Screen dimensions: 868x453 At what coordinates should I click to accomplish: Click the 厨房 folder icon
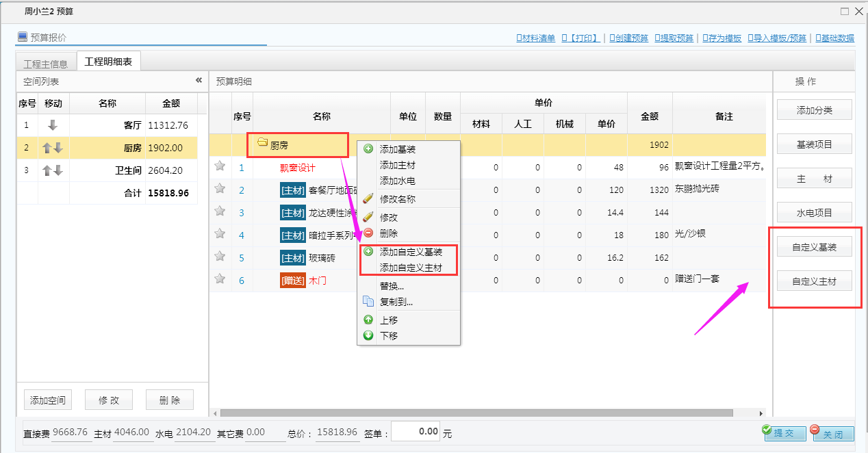coord(262,143)
